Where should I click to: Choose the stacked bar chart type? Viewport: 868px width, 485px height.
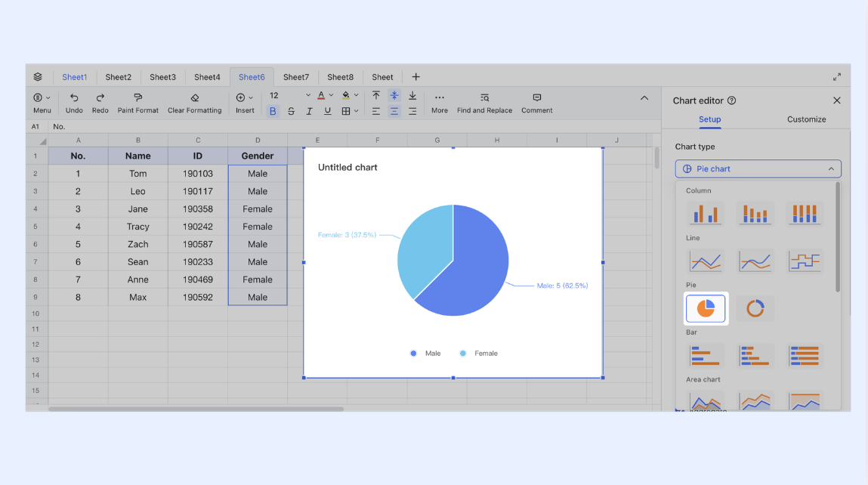(x=755, y=356)
